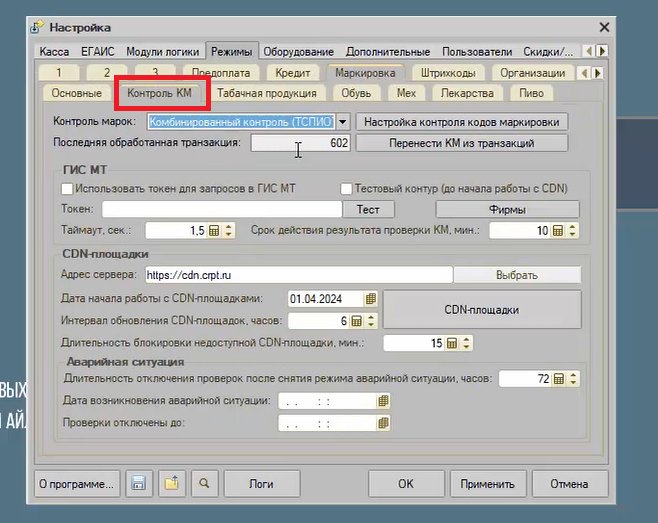The height and width of the screenshot is (523, 658).
Task: Click the large CDN-площадки button
Action: click(482, 310)
